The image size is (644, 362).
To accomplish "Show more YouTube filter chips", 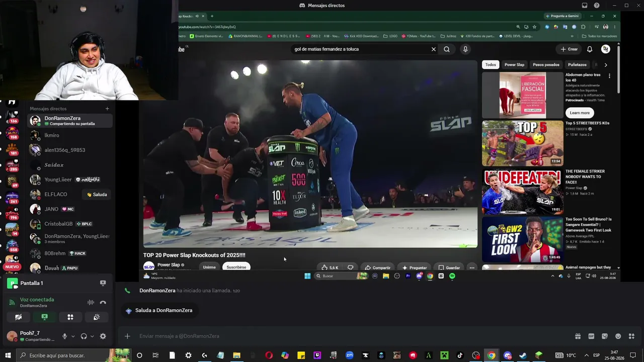I will tap(606, 65).
